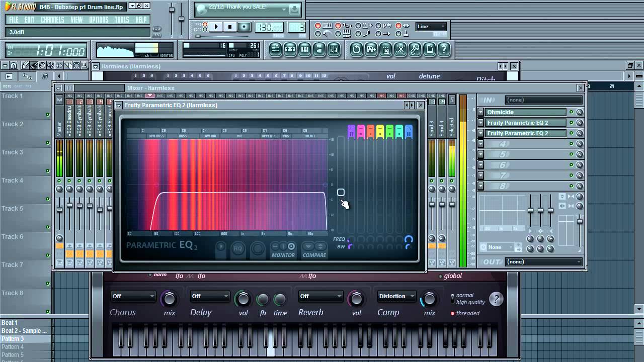This screenshot has height=362, width=644.
Task: Click the undo history circular-arrow button
Action: point(356,49)
